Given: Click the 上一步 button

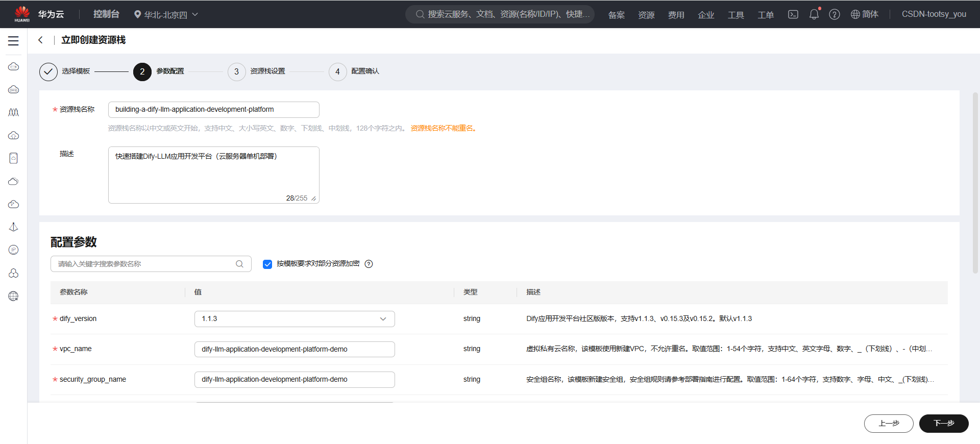Looking at the screenshot, I should click(x=889, y=424).
